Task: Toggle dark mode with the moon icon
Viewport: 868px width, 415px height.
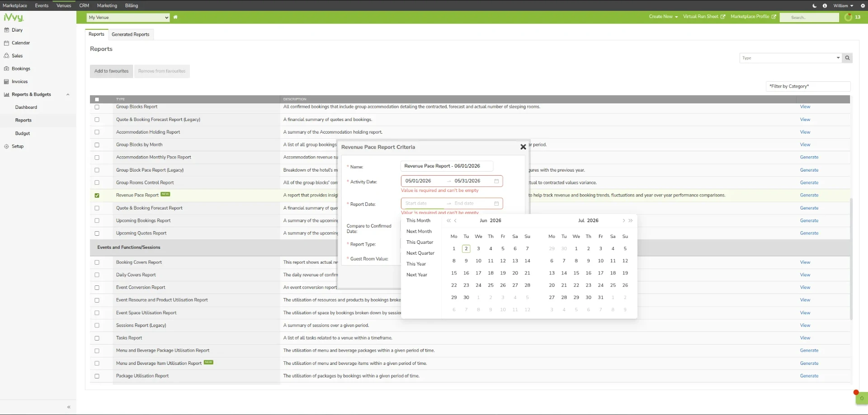Action: pos(815,5)
